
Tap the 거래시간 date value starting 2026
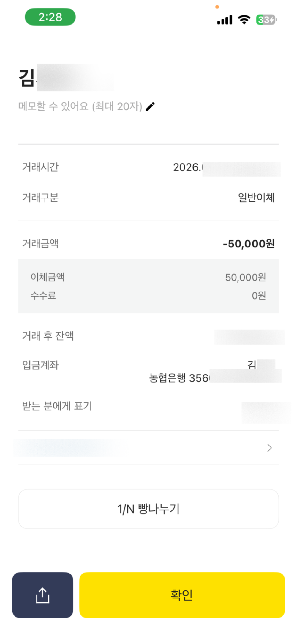coord(226,167)
